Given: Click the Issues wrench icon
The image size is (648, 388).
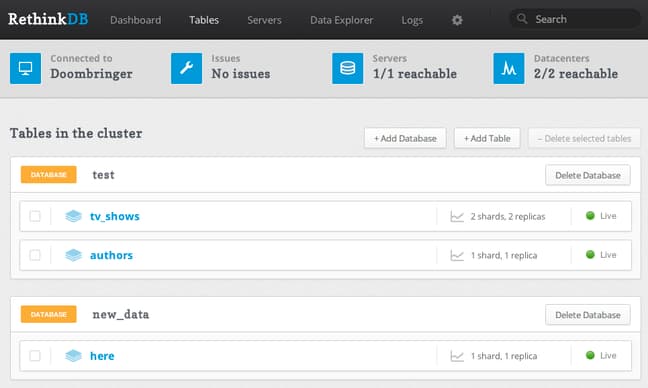Looking at the screenshot, I should click(187, 68).
